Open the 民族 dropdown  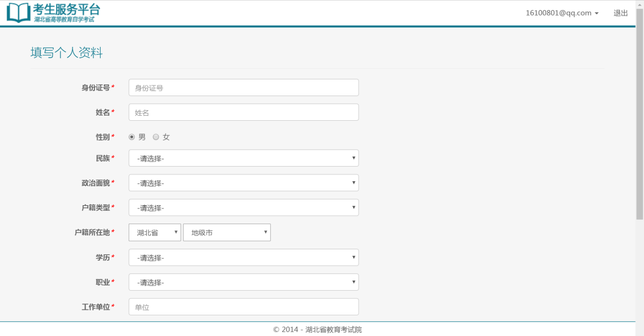click(x=244, y=158)
